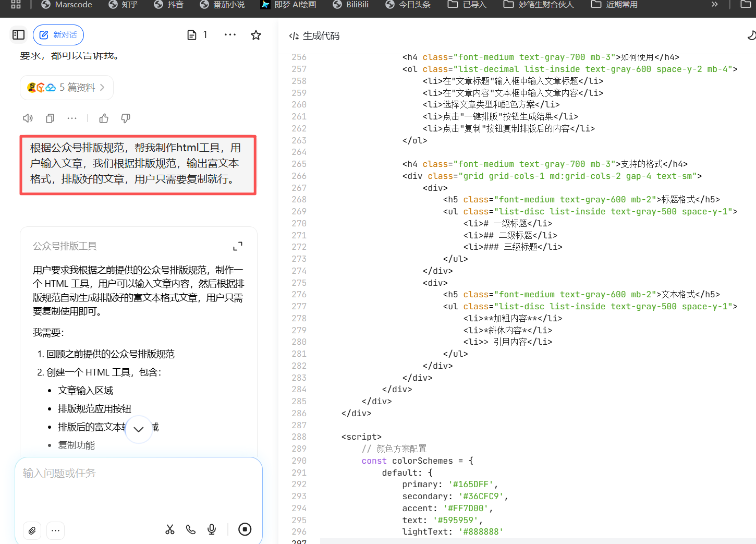This screenshot has height=544, width=756.
Task: Start a 新对话 new chat
Action: pyautogui.click(x=58, y=34)
